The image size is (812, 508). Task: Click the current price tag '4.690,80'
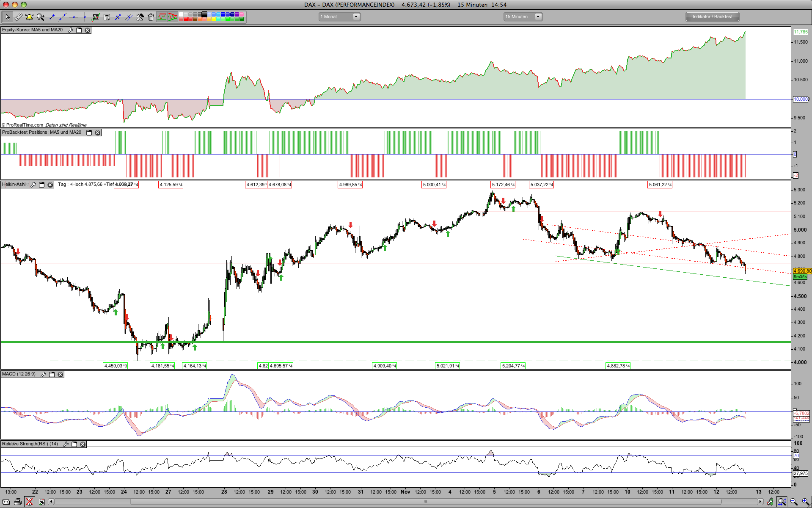[x=802, y=271]
